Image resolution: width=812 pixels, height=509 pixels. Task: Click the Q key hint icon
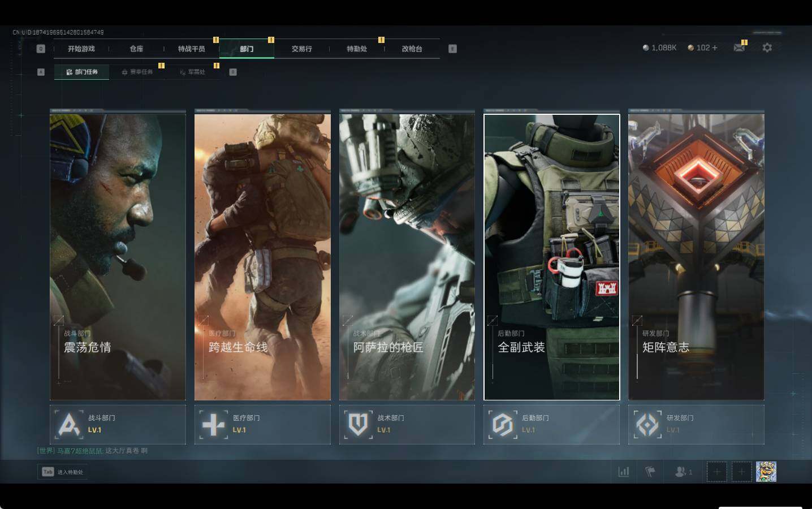[x=41, y=49]
